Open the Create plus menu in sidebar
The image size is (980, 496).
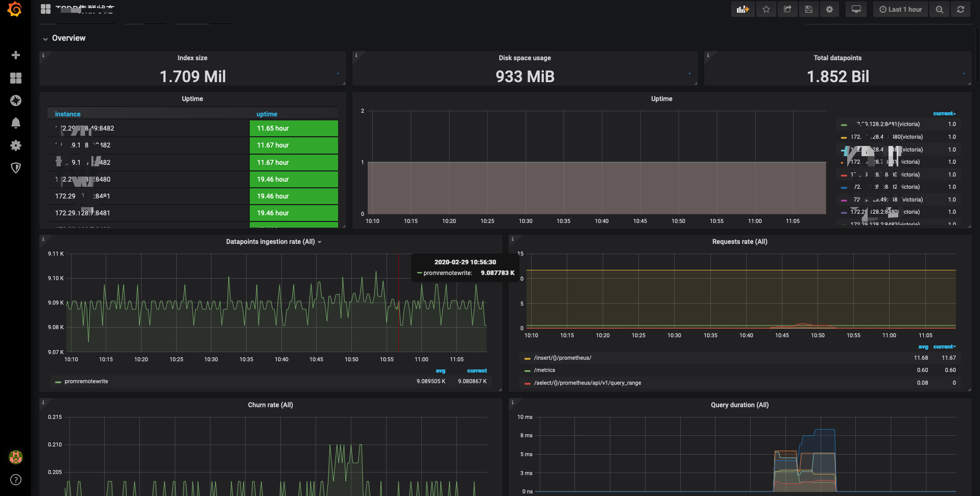click(x=16, y=55)
